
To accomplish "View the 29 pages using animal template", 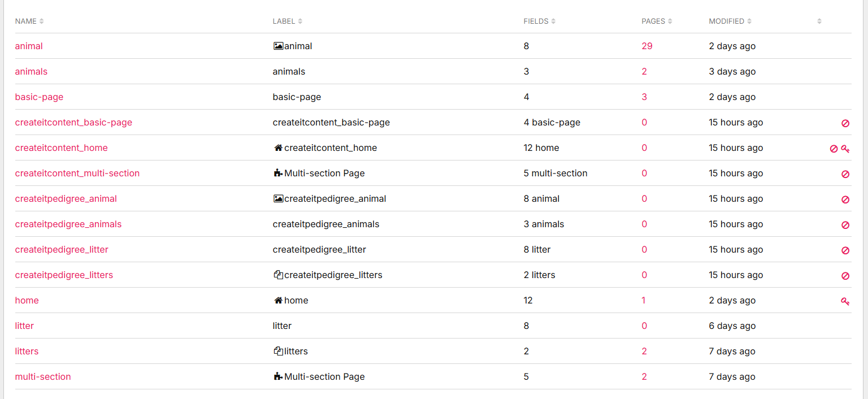I will 647,46.
